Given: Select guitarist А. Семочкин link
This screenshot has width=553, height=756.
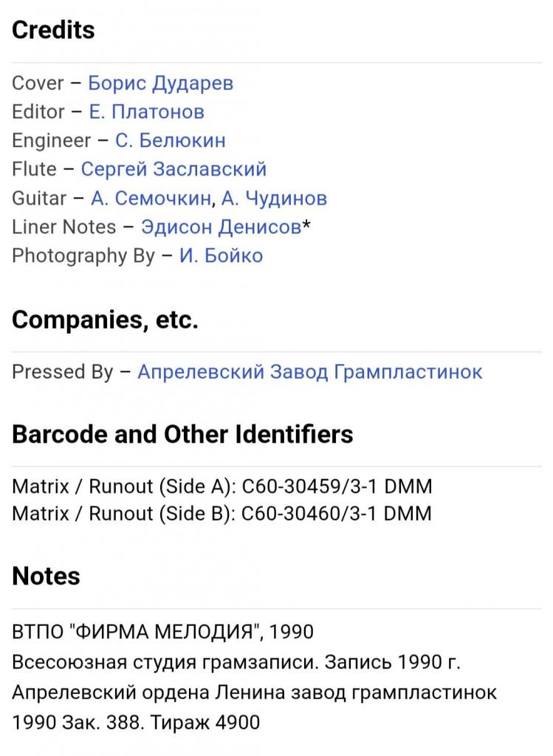Looking at the screenshot, I should tap(151, 198).
